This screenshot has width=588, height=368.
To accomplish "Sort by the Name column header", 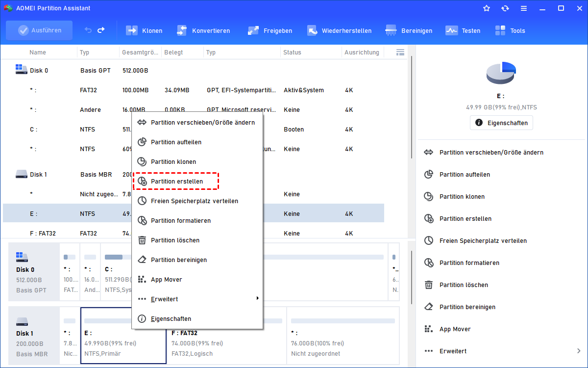I will tap(38, 52).
